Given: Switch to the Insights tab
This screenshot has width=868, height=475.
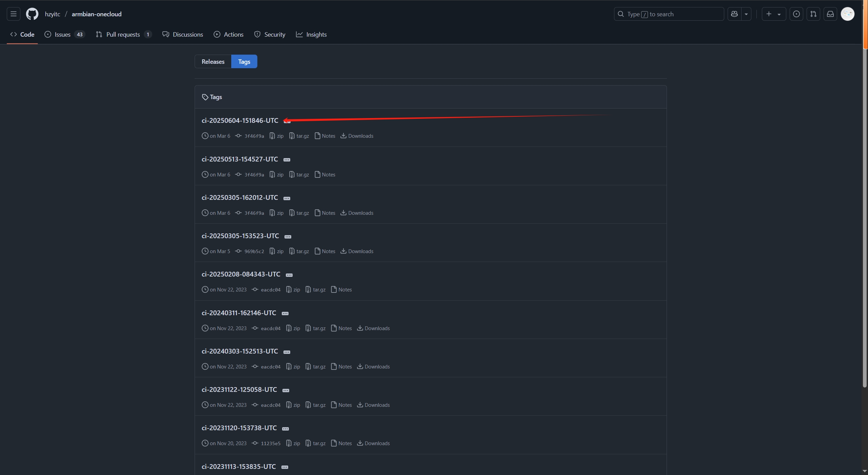Looking at the screenshot, I should coord(311,34).
